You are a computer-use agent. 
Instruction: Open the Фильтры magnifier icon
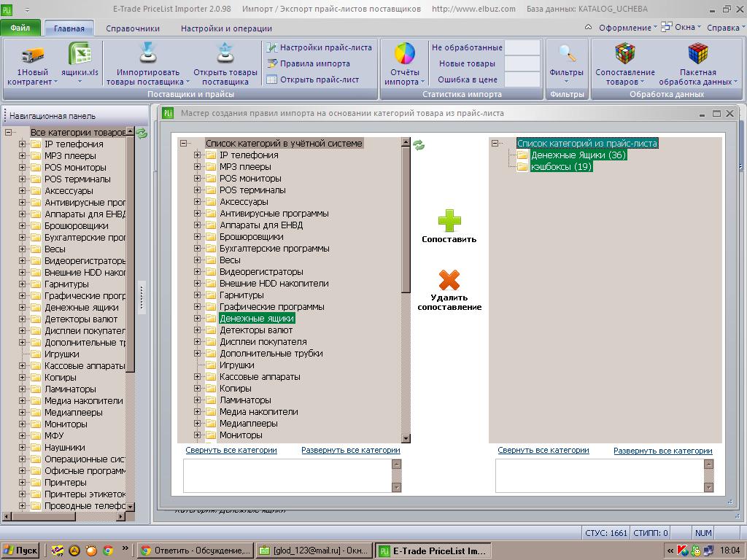point(566,53)
